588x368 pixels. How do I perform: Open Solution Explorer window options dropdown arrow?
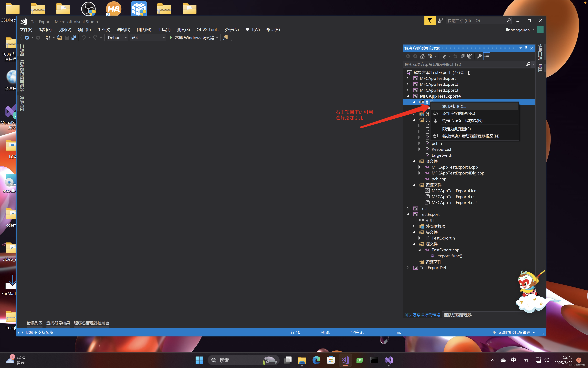point(520,48)
